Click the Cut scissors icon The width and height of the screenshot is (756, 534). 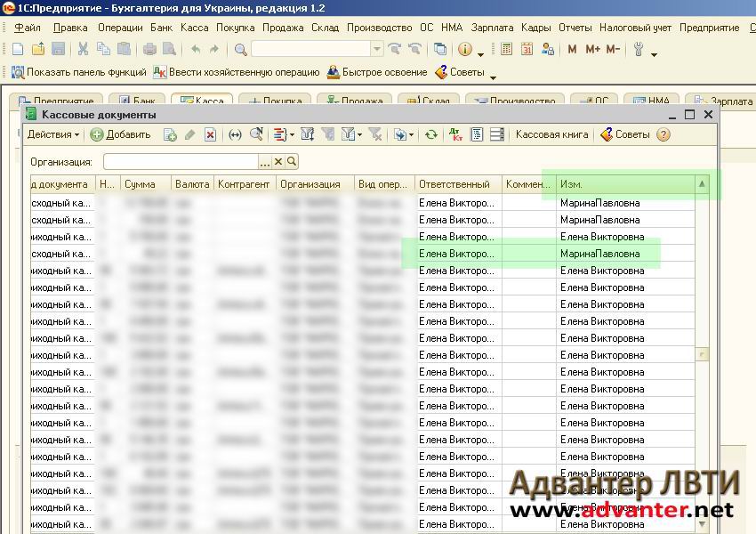[x=83, y=49]
